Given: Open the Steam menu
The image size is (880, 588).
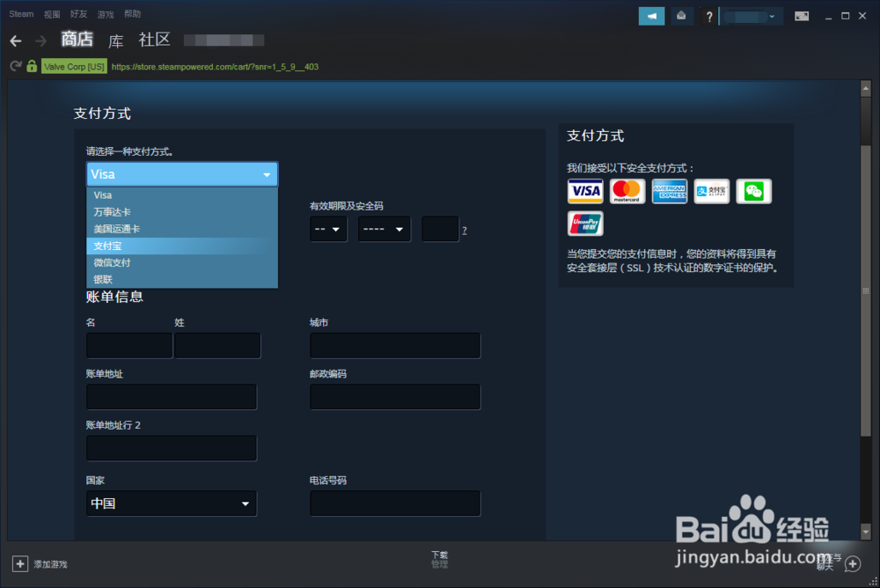Looking at the screenshot, I should point(21,14).
